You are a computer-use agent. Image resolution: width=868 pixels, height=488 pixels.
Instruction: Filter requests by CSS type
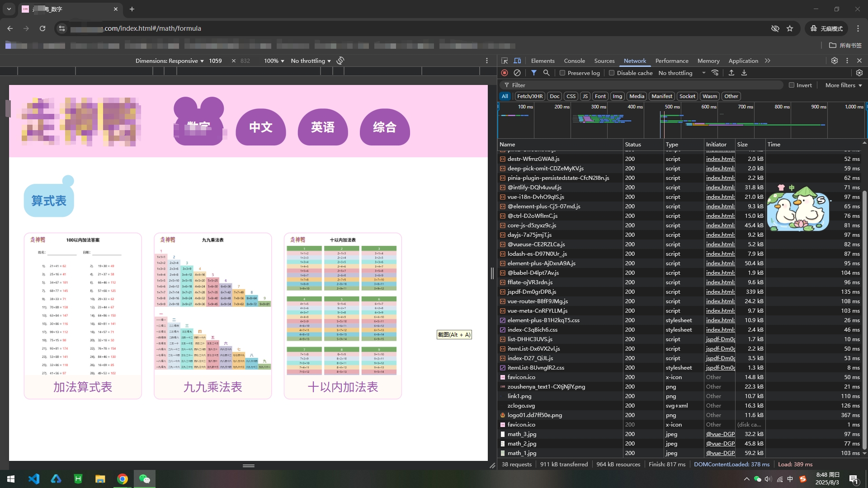coord(571,96)
